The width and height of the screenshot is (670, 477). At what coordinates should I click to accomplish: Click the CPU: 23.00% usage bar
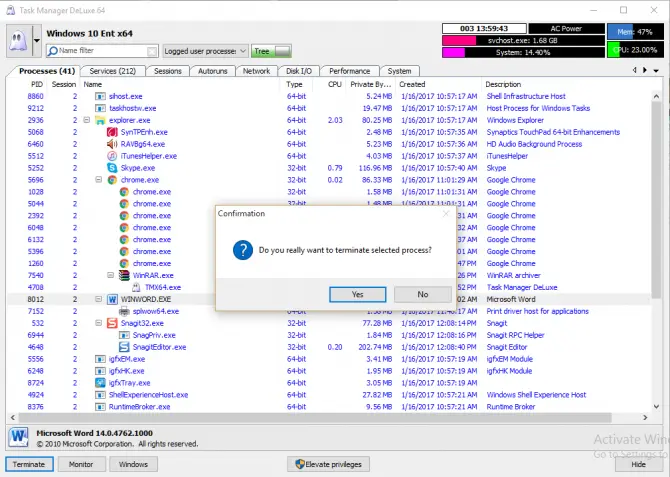coord(635,50)
